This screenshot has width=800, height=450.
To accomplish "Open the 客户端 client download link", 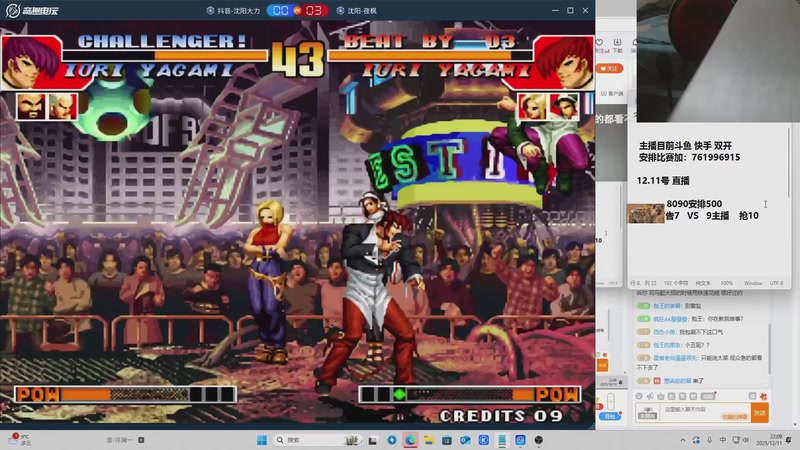I will click(x=612, y=93).
